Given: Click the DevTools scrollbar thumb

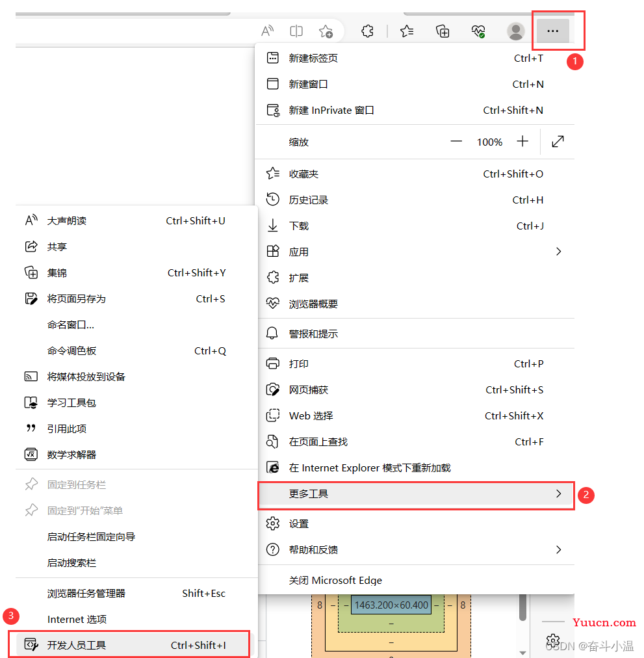Looking at the screenshot, I should click(x=522, y=607).
